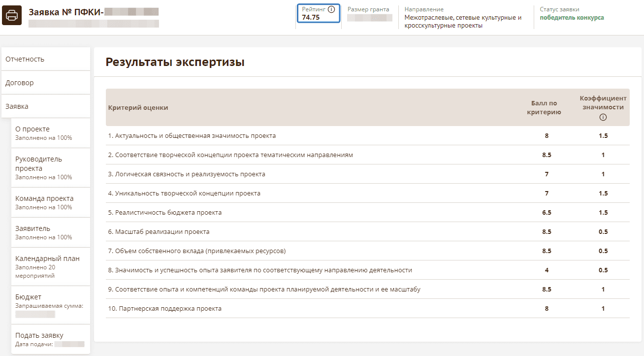Click info icon next to Рейтинг
This screenshot has width=644, height=356.
331,9
